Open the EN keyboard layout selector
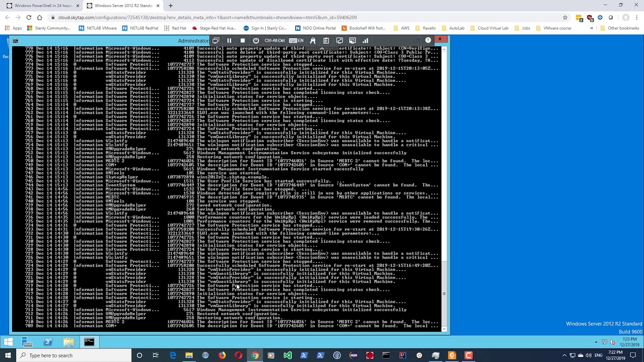The width and height of the screenshot is (644, 362). point(296,41)
